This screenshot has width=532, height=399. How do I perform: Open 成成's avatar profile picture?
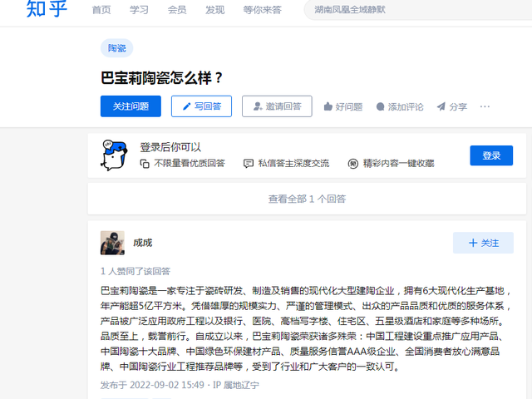click(112, 243)
